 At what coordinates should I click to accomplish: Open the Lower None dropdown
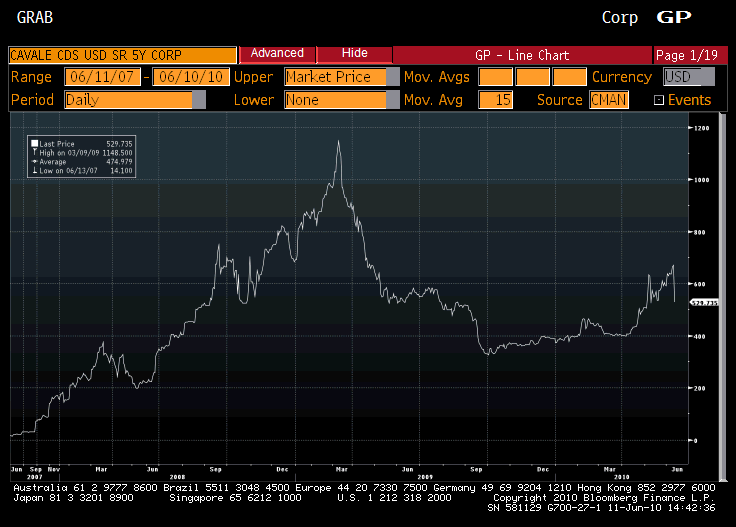(341, 100)
